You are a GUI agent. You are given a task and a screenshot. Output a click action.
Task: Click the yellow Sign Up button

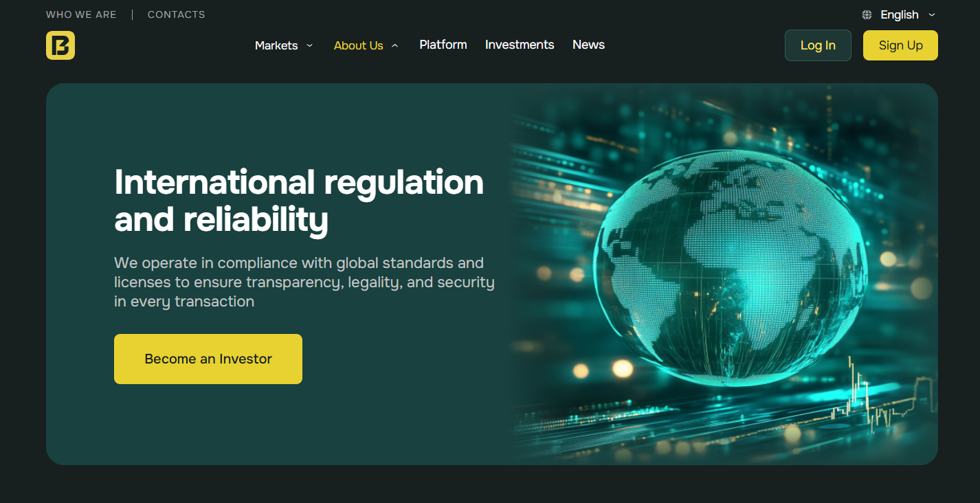tap(900, 45)
